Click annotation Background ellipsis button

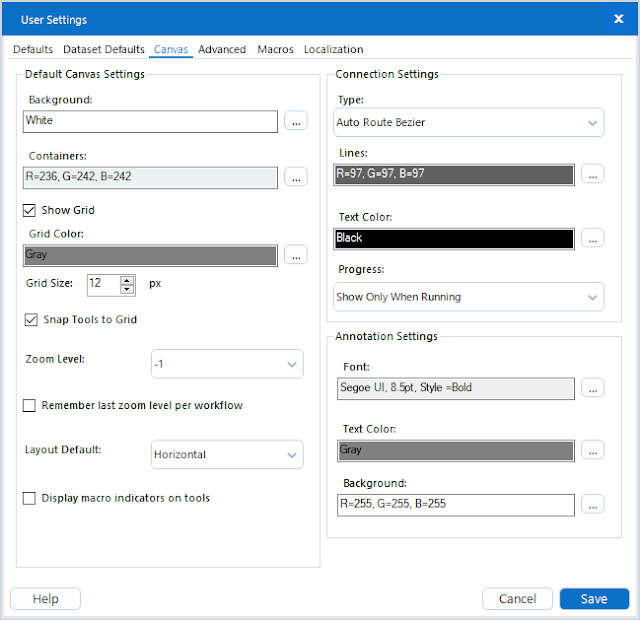593,505
